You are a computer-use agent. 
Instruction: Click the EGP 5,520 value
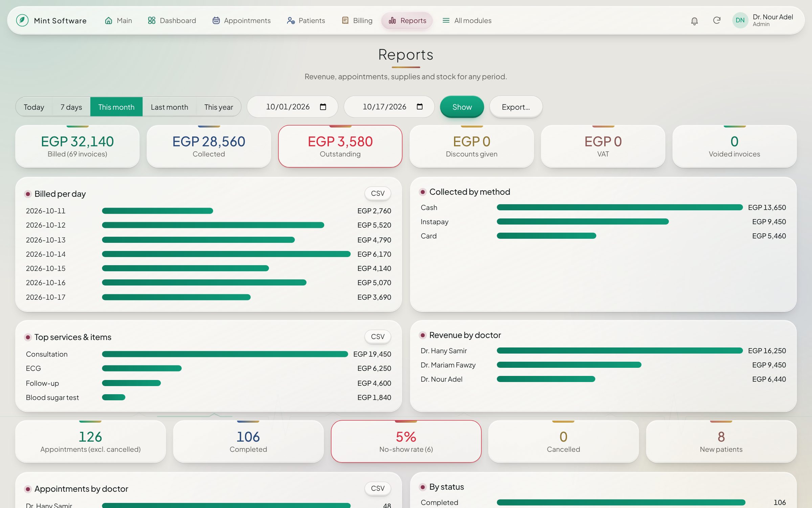(x=374, y=225)
